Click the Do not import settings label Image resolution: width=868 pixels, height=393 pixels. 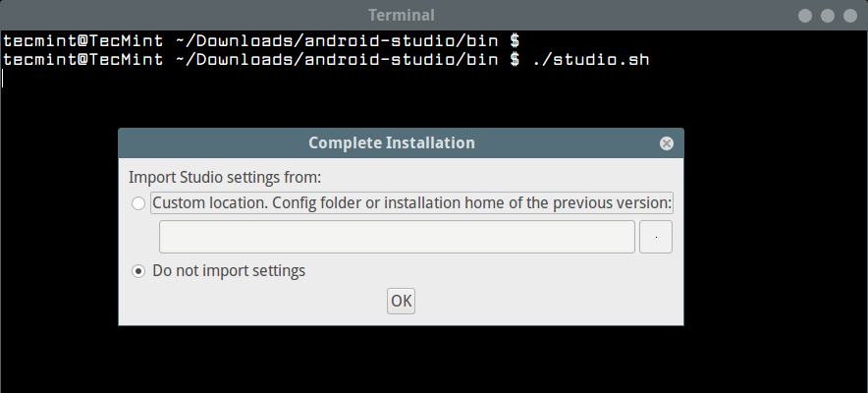229,270
